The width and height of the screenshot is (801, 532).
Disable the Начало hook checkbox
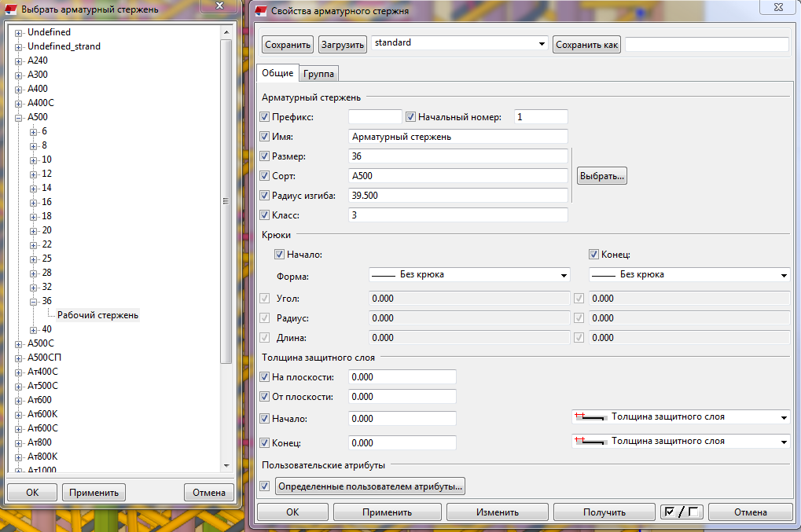(x=280, y=255)
